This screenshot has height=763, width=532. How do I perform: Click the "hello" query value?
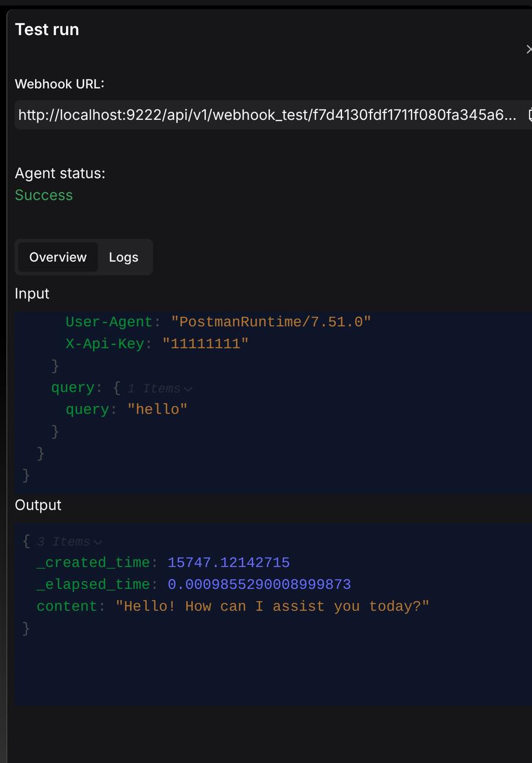(x=157, y=409)
